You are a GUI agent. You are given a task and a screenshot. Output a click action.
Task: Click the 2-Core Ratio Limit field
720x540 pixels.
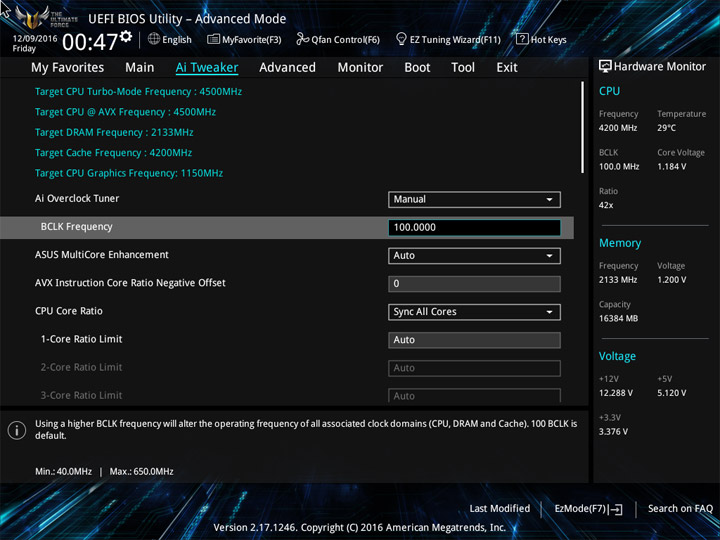[474, 368]
